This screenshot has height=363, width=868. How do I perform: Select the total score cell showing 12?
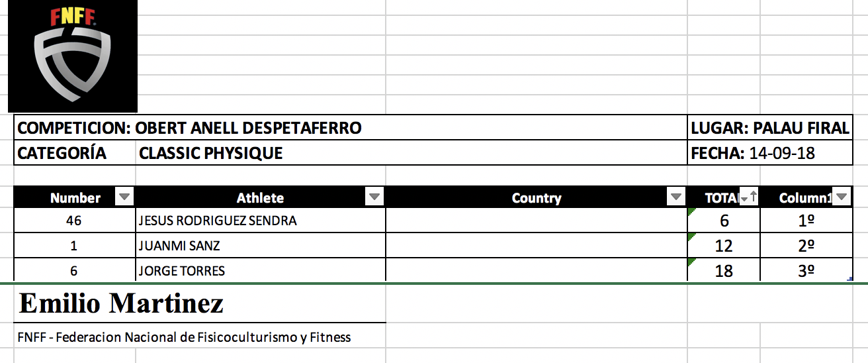pos(724,246)
